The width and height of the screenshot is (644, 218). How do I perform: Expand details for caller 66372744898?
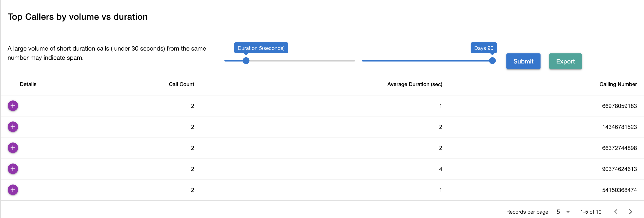[13, 148]
